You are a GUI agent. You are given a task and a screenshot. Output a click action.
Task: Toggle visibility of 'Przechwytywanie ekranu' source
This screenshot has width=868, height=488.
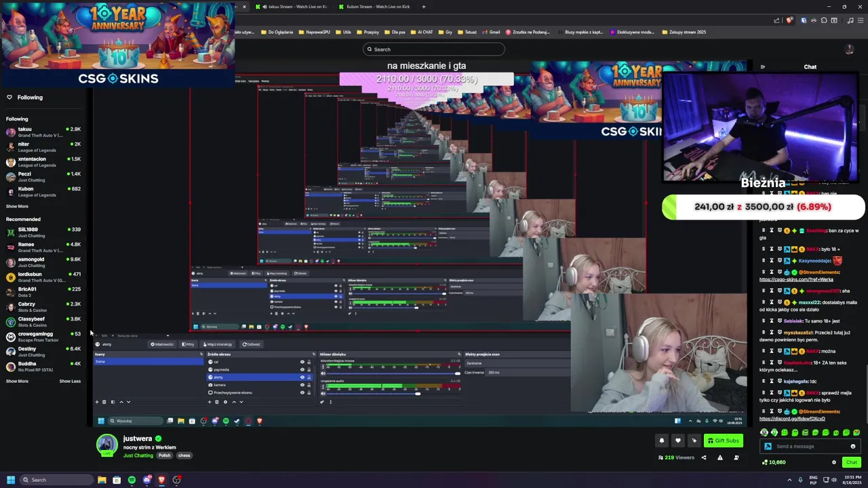click(x=302, y=392)
